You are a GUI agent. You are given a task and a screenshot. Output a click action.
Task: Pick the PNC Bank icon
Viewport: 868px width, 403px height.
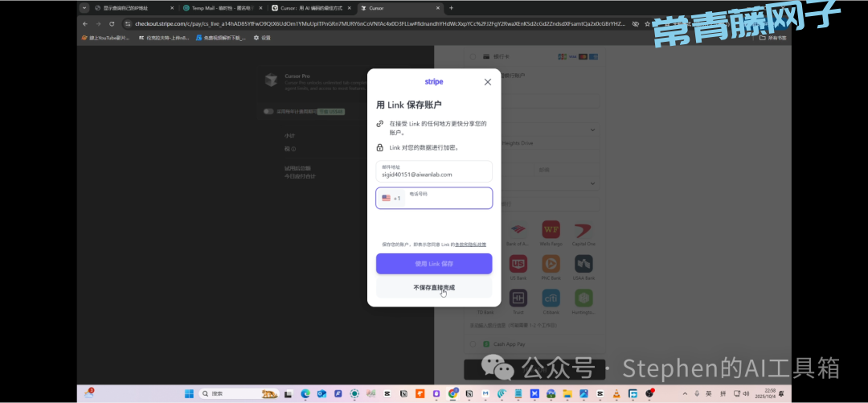551,263
